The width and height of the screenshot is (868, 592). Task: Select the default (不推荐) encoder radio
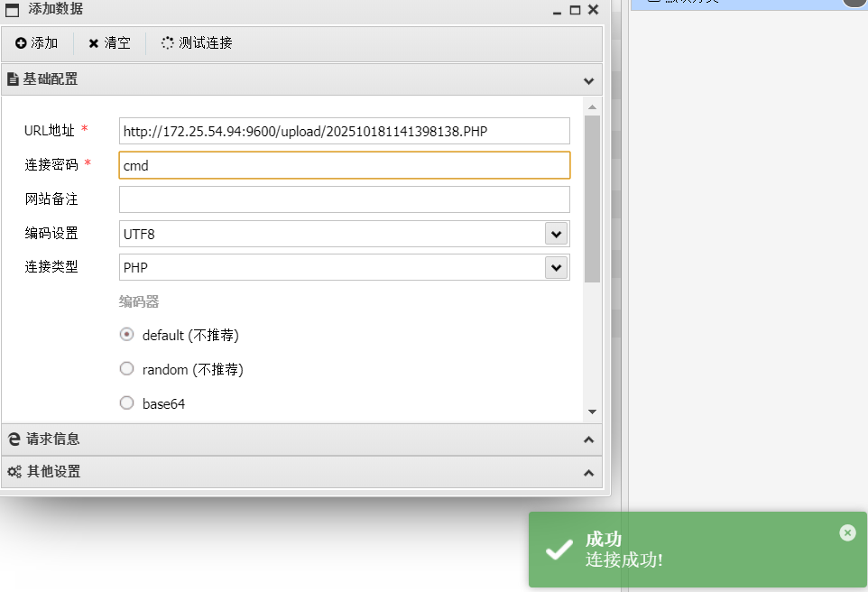point(126,335)
